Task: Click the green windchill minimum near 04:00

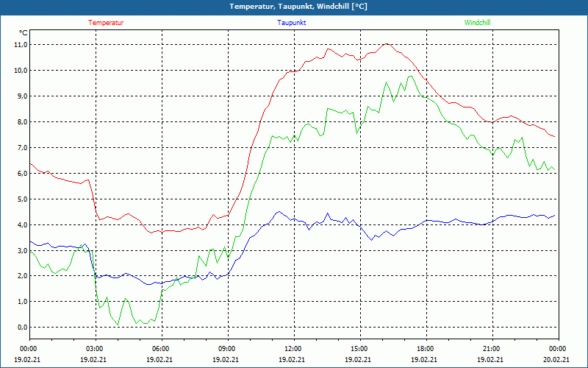Action: [x=118, y=325]
